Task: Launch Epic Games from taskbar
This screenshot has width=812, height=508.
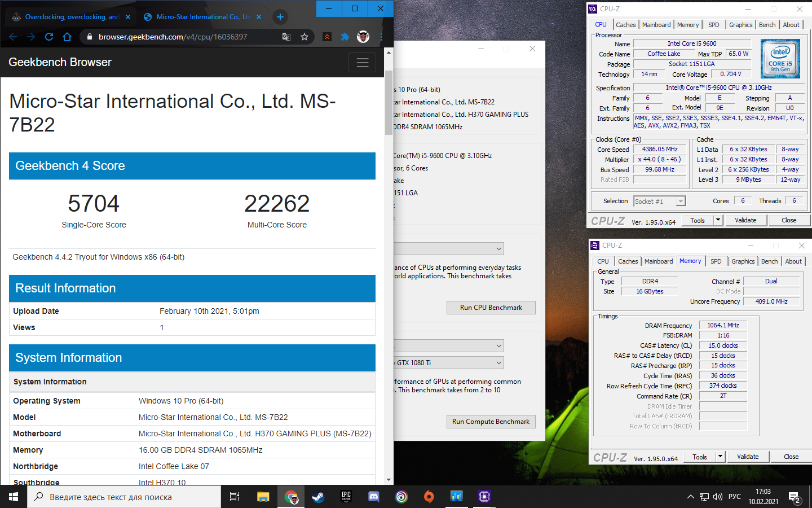Action: point(346,497)
